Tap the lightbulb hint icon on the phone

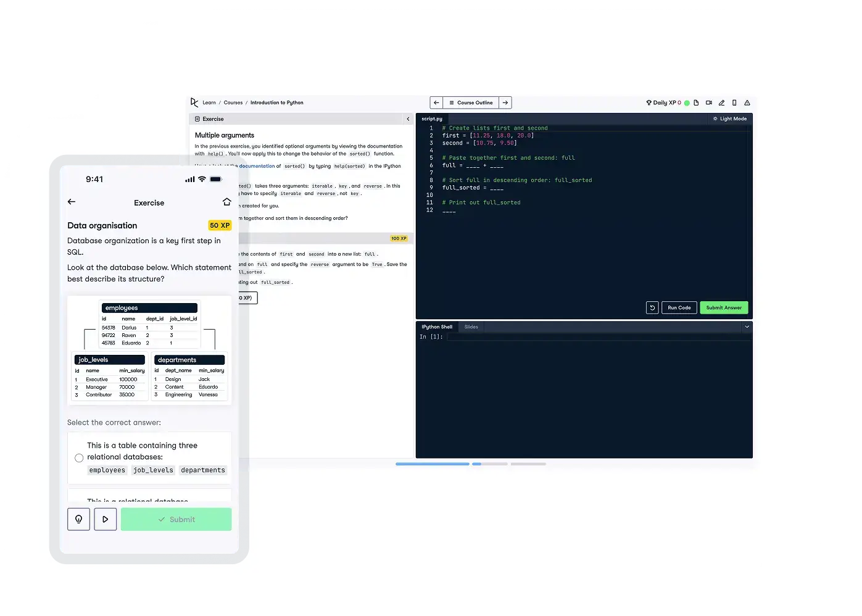[78, 519]
